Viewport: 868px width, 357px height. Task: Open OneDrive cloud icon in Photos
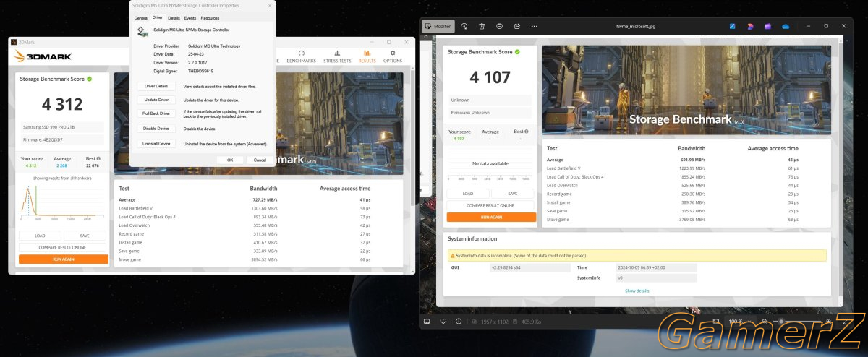pos(785,26)
